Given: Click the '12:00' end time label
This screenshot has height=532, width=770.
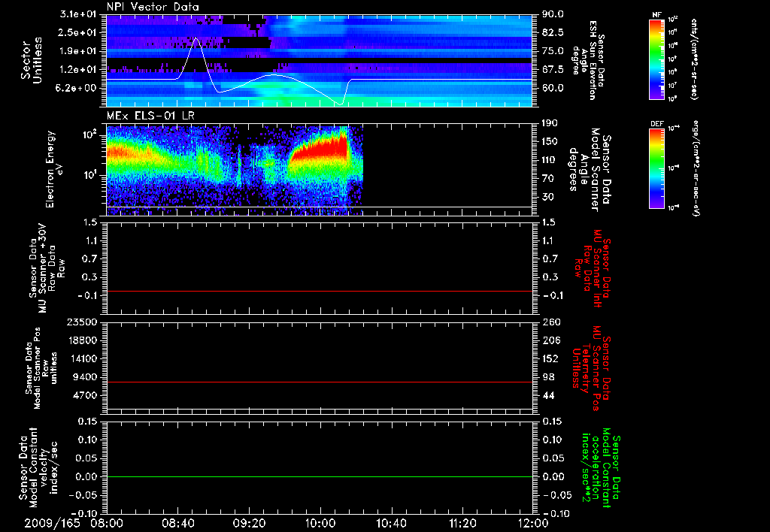Looking at the screenshot, I should (533, 524).
